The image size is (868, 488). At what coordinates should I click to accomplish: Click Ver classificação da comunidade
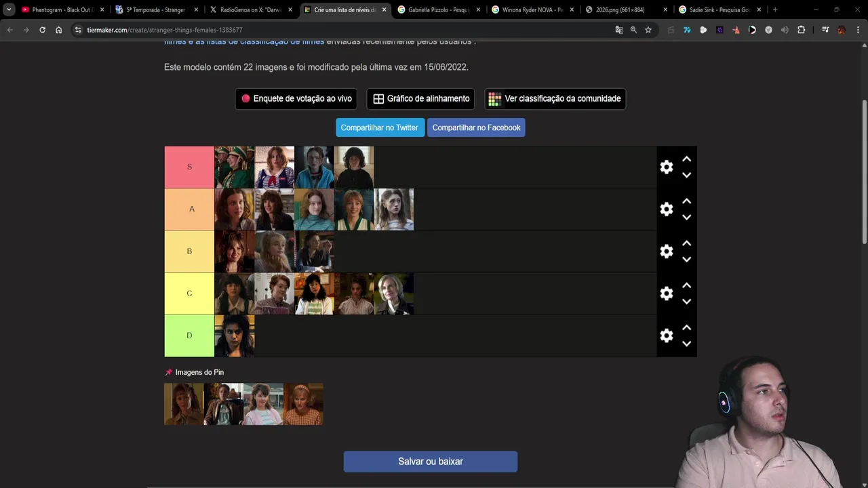[x=555, y=98]
